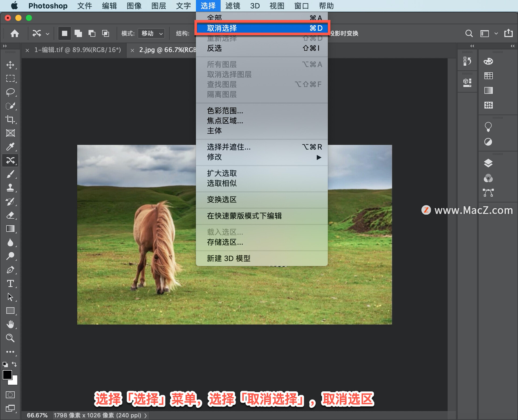Expand the 修改 submenu
This screenshot has width=518, height=420.
(262, 157)
